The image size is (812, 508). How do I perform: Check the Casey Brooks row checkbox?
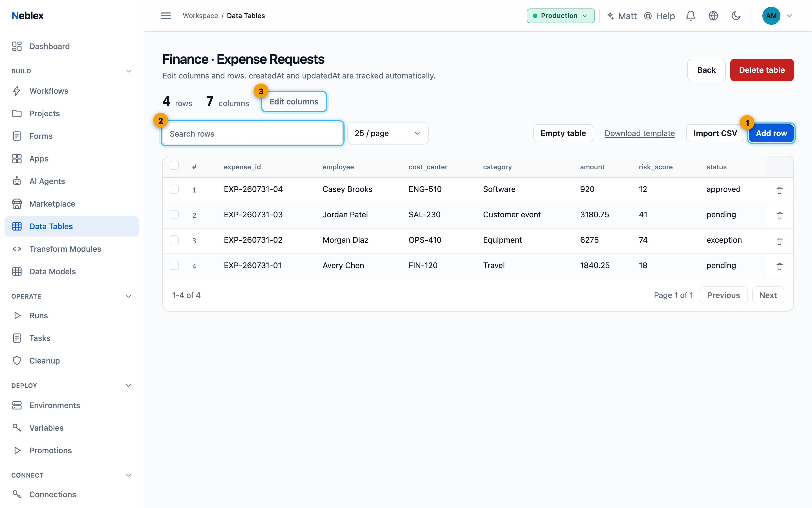coord(174,189)
